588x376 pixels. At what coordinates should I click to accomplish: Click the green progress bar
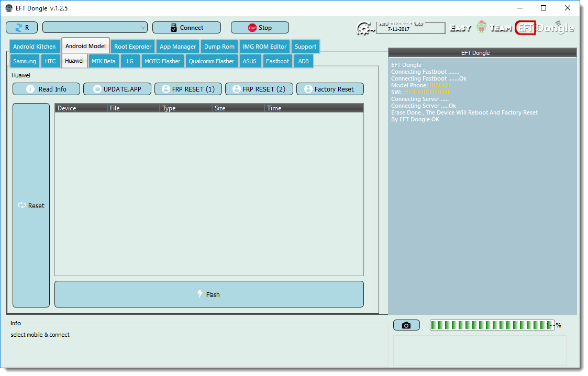click(x=492, y=325)
